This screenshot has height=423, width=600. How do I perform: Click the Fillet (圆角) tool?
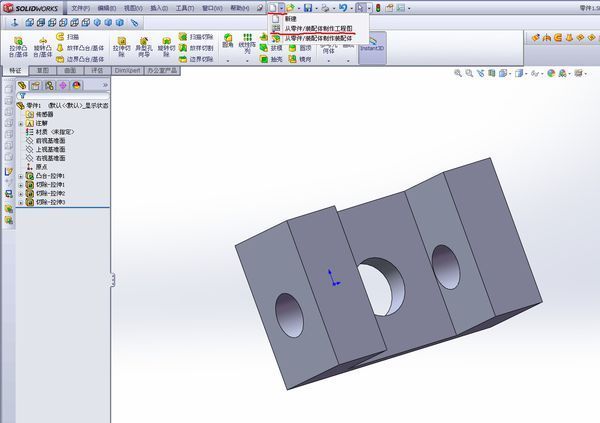click(228, 41)
